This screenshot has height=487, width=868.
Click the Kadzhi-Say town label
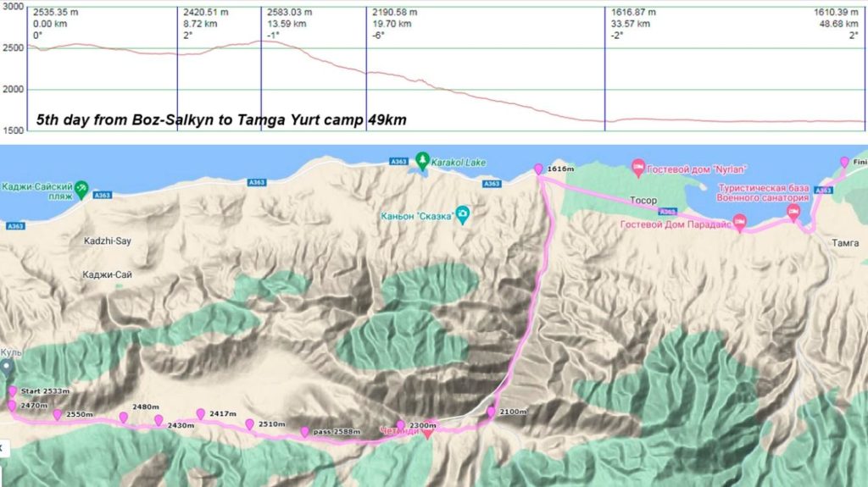point(108,241)
